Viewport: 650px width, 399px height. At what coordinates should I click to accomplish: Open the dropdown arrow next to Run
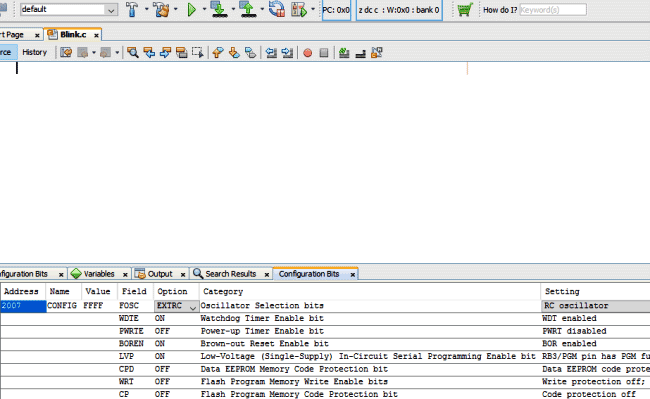[x=204, y=9]
